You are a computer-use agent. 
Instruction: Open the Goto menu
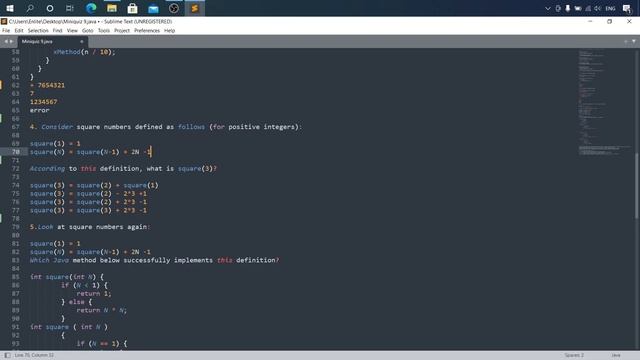click(x=87, y=31)
